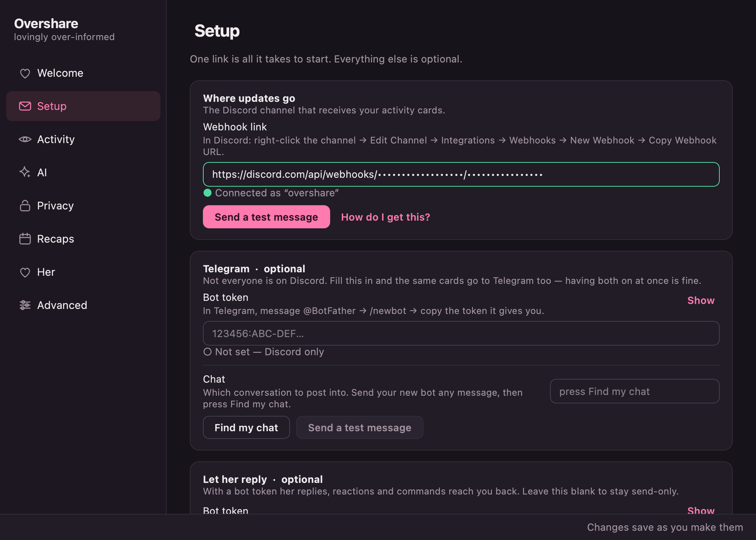
Task: Click the padlock icon beside Privacy
Action: [x=25, y=206]
